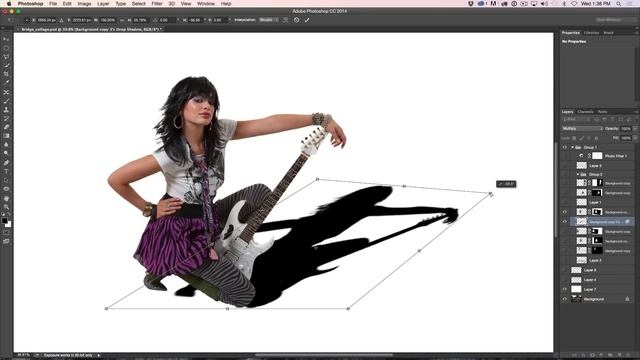Image resolution: width=640 pixels, height=360 pixels.
Task: Hide the Background layer eye icon
Action: [x=565, y=299]
